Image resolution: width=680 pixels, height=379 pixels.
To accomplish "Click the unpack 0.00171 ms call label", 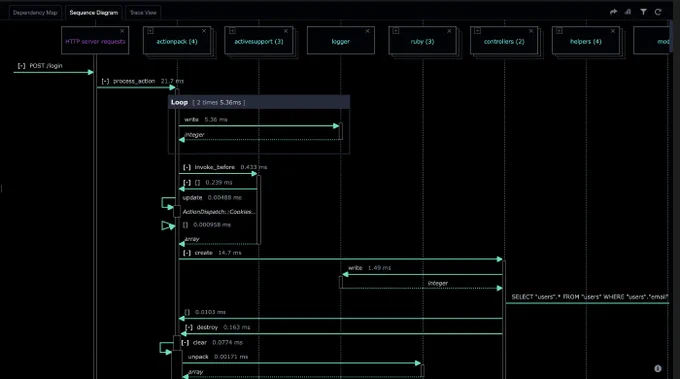I will [218, 357].
